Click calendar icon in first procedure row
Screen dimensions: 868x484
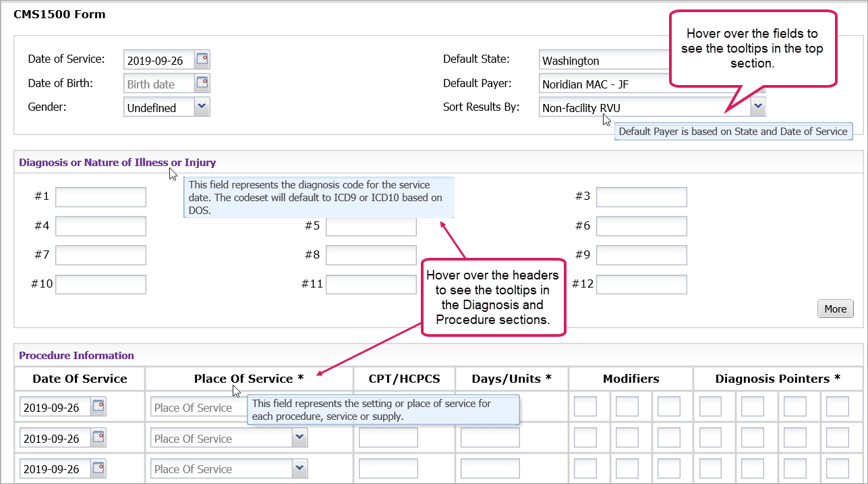[x=98, y=407]
